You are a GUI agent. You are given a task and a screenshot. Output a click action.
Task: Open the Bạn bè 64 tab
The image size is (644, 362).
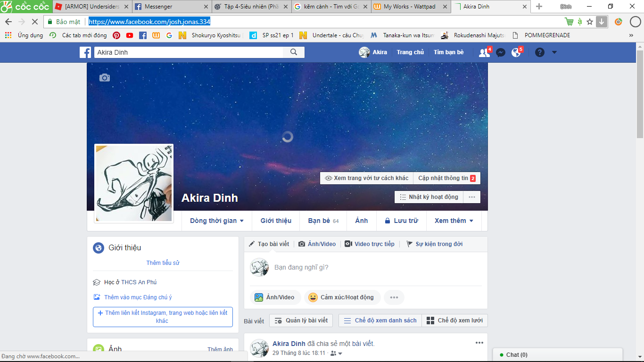tap(323, 221)
